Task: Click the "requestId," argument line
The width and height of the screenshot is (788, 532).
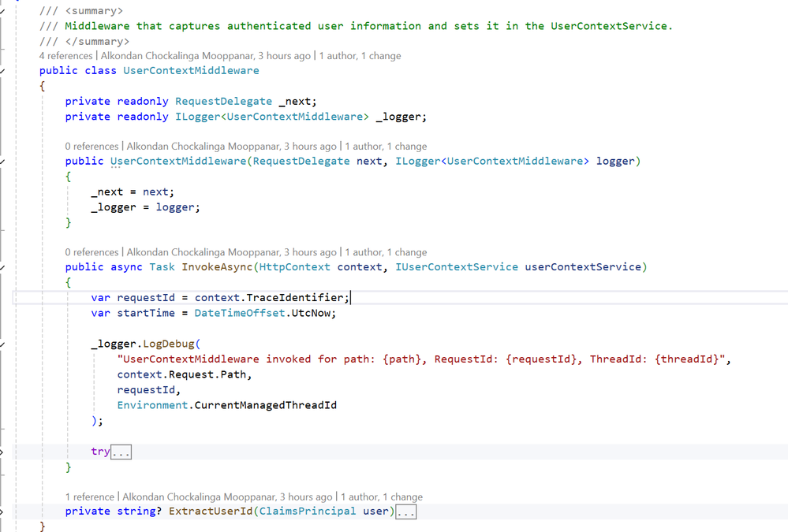Action: [x=149, y=390]
